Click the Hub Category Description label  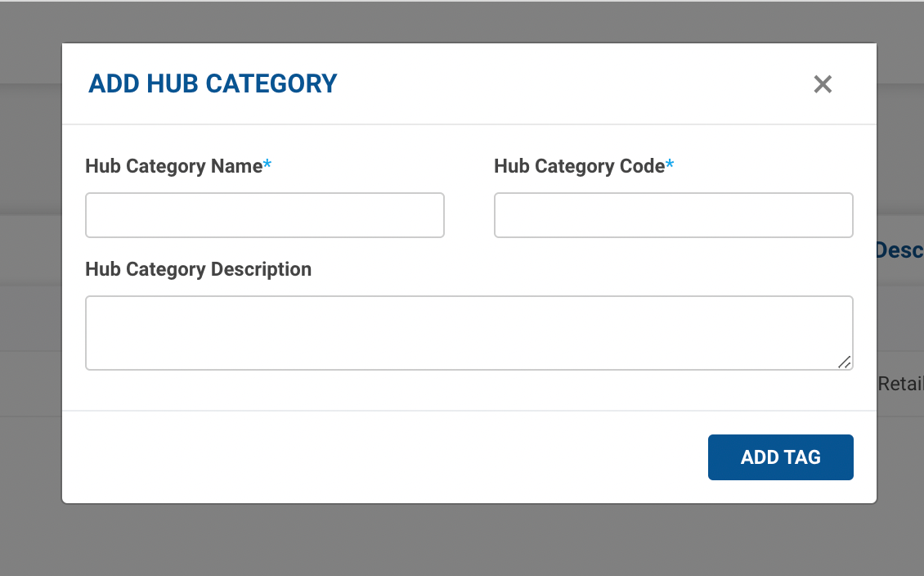point(198,269)
